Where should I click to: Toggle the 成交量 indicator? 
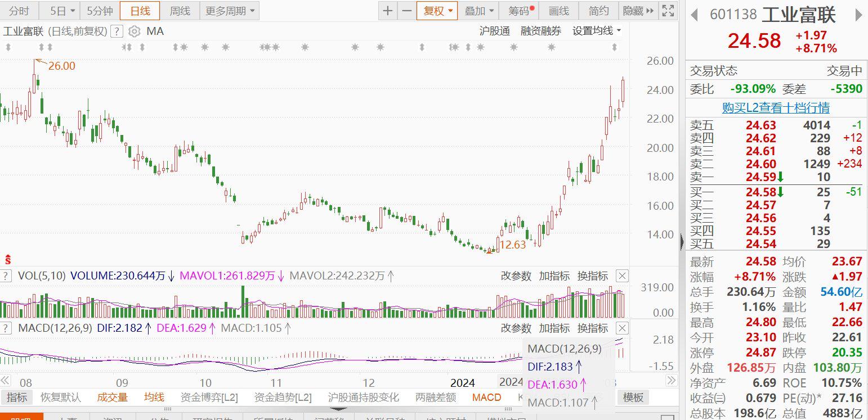coord(113,398)
